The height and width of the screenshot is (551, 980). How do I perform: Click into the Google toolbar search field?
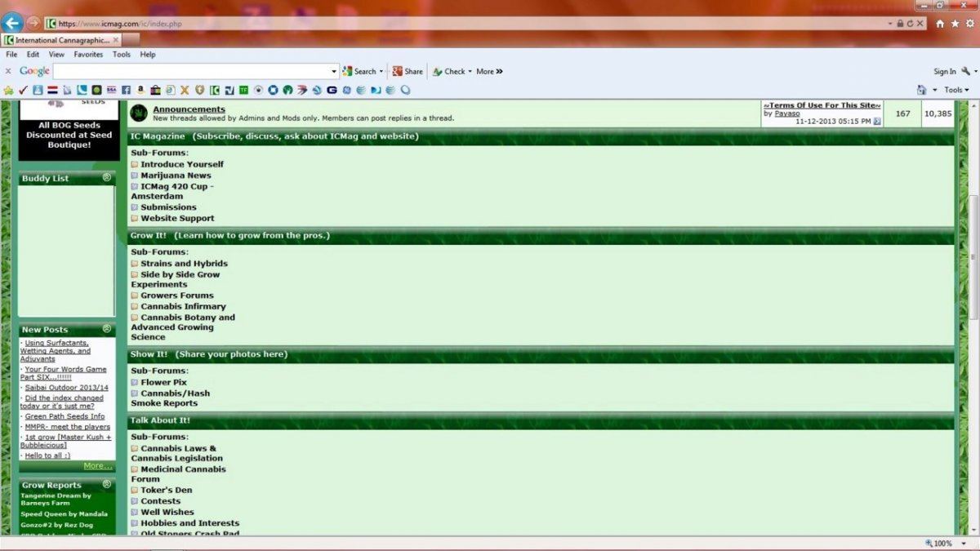(x=191, y=72)
